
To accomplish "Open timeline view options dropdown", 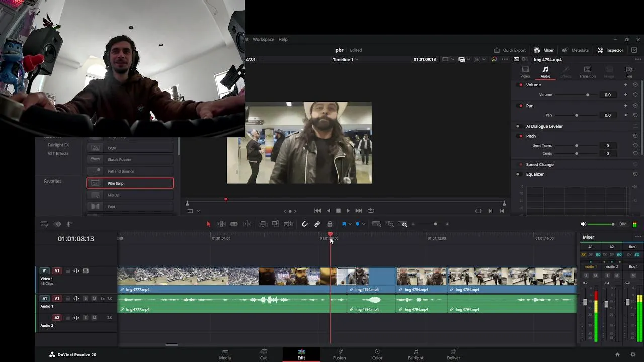I will point(44,224).
